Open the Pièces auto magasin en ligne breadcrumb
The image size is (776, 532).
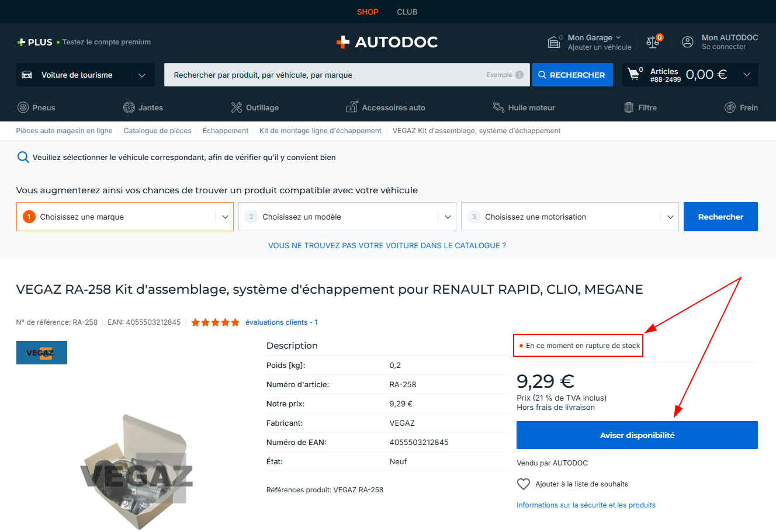(x=64, y=131)
